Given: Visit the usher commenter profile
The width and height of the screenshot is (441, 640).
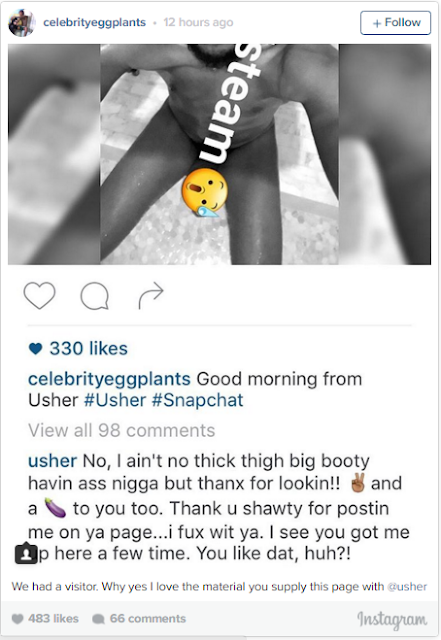Looking at the screenshot, I should pos(52,461).
